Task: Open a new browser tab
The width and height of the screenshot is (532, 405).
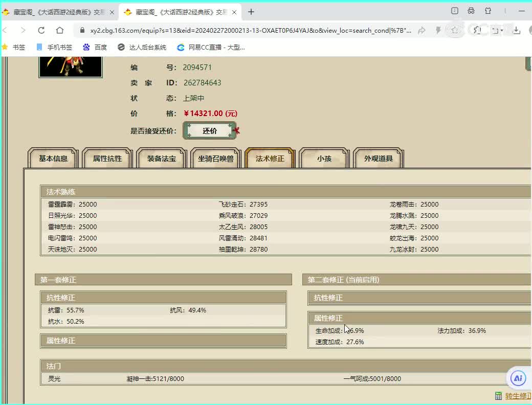Action: (251, 12)
